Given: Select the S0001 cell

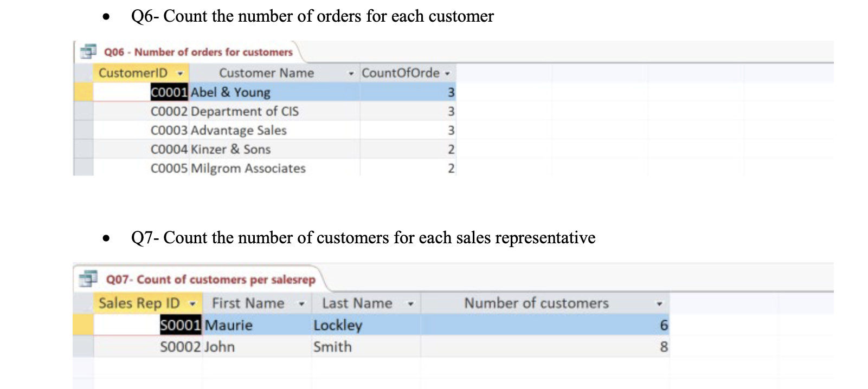Looking at the screenshot, I should (148, 325).
